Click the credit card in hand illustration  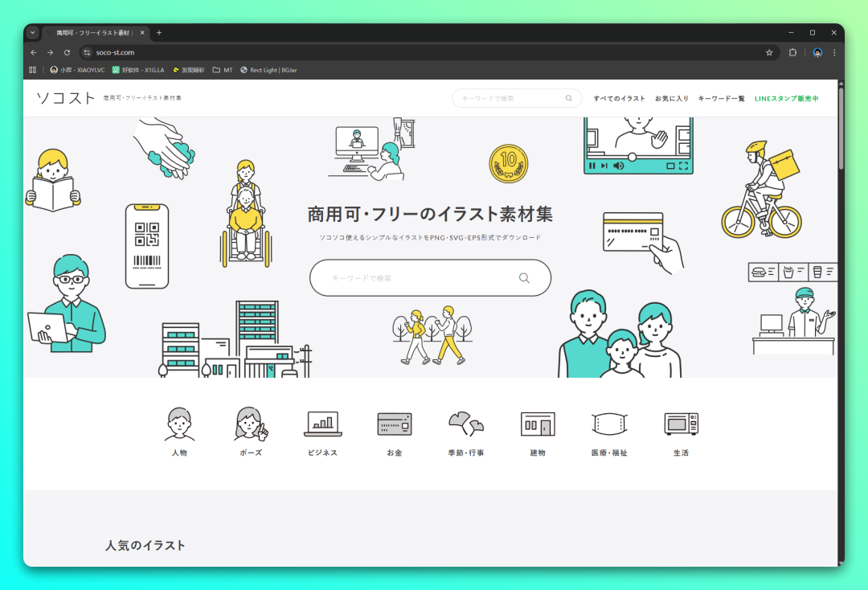pos(642,243)
